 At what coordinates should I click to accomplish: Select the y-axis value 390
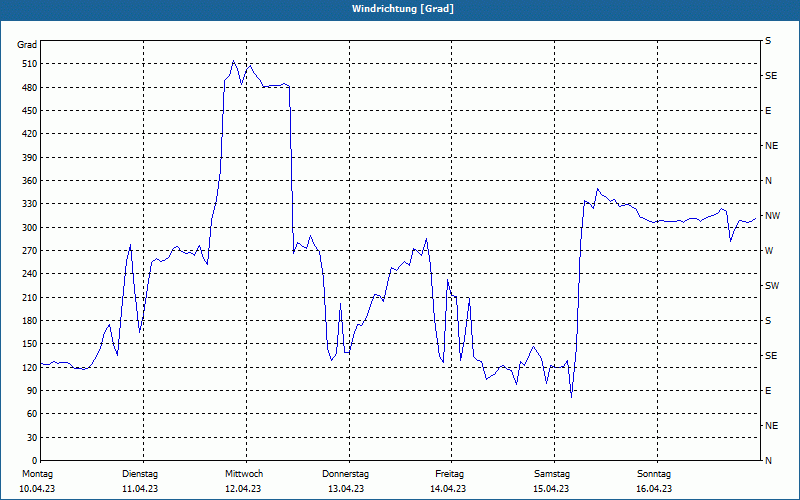[x=30, y=158]
